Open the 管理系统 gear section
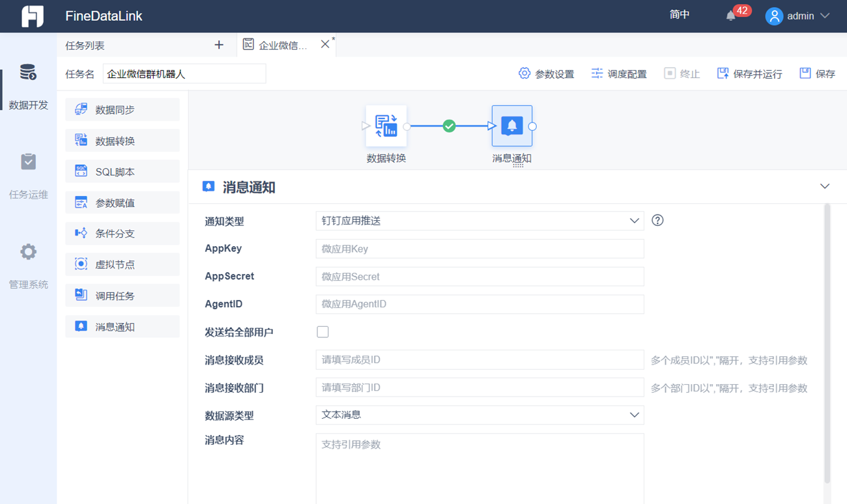The height and width of the screenshot is (504, 847). coord(28,266)
